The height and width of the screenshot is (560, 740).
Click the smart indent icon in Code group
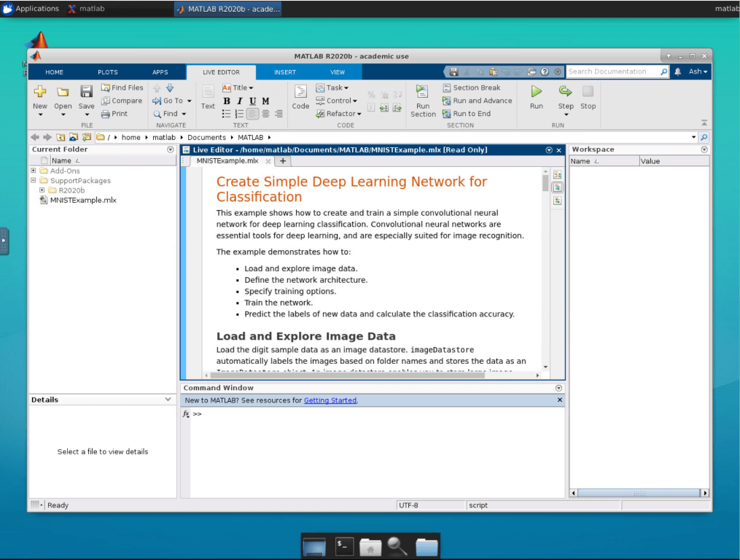(371, 108)
